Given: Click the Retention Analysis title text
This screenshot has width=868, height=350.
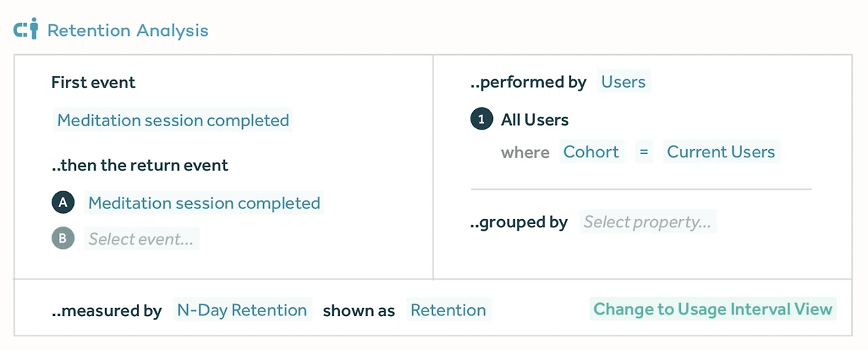Looking at the screenshot, I should pos(127,31).
